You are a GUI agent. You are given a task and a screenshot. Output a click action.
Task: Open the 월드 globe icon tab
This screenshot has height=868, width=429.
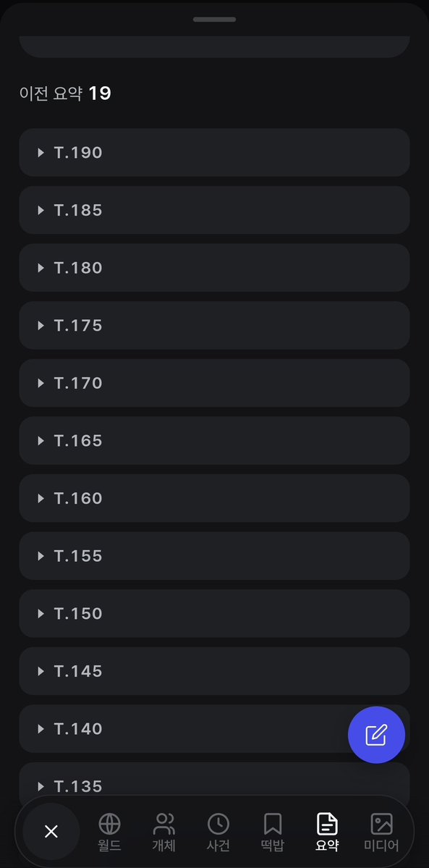click(x=110, y=824)
